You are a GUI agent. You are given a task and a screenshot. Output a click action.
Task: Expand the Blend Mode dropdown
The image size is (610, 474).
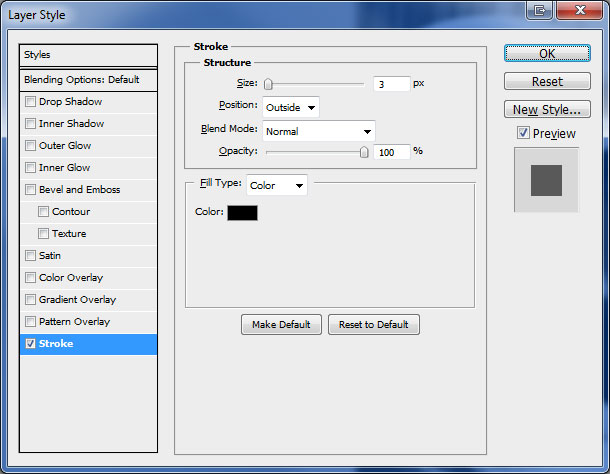(318, 131)
